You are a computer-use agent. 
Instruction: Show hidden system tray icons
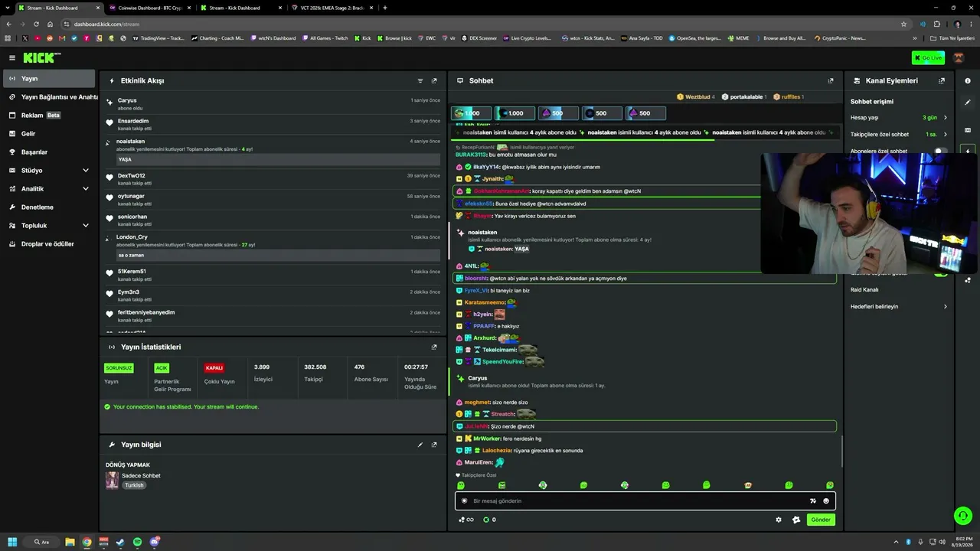tap(897, 542)
